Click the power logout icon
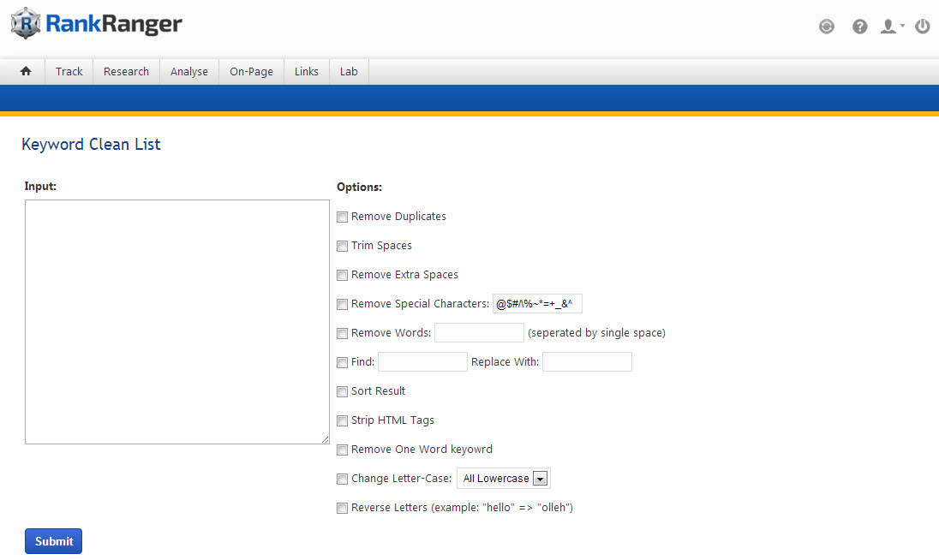The width and height of the screenshot is (939, 560). [922, 27]
